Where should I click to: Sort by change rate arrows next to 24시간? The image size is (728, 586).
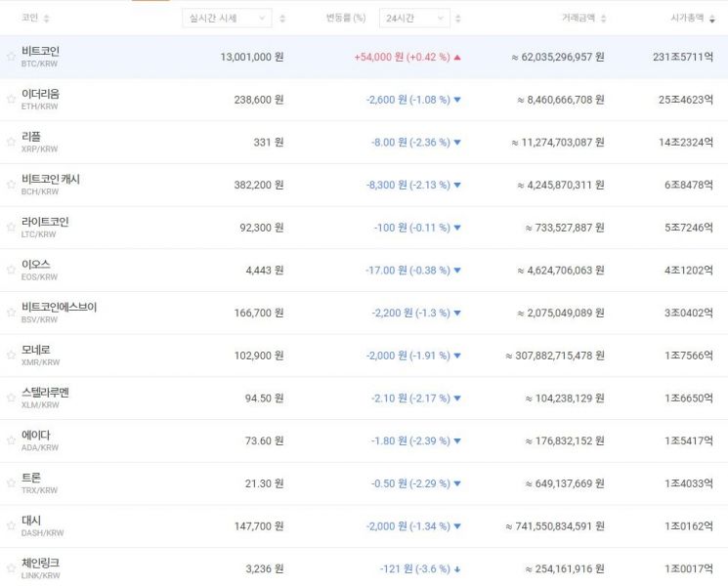pos(458,19)
